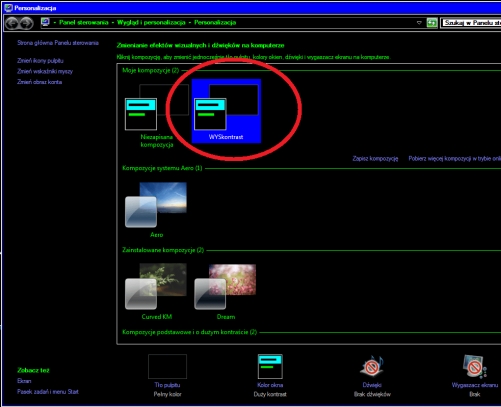
Task: Select the WYSkontrast theme thumbnail
Action: (x=226, y=111)
